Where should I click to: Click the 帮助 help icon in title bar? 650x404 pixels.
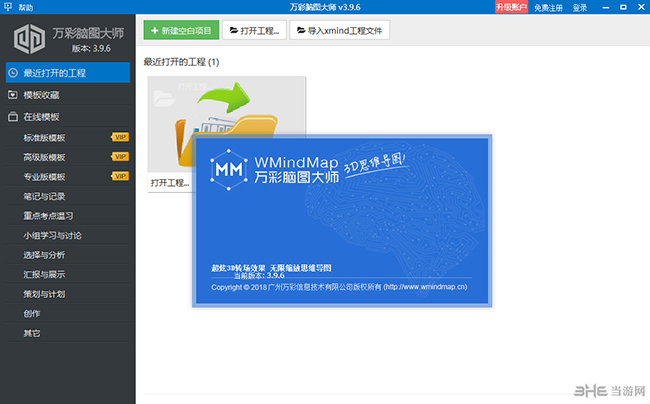point(8,7)
